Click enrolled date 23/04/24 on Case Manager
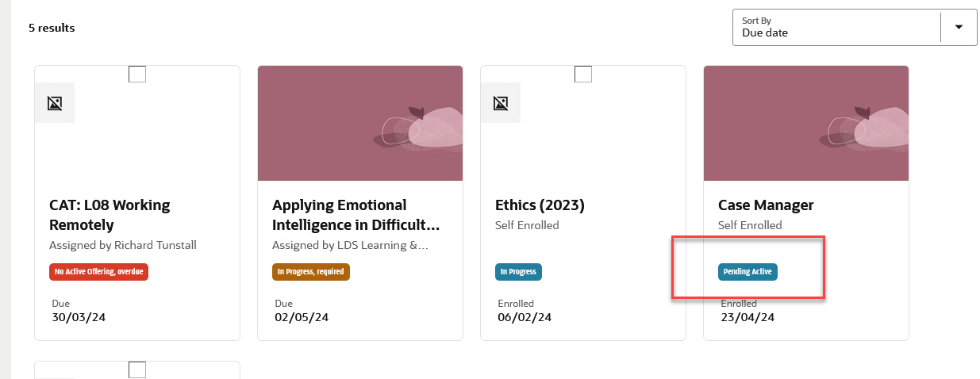 pos(747,318)
